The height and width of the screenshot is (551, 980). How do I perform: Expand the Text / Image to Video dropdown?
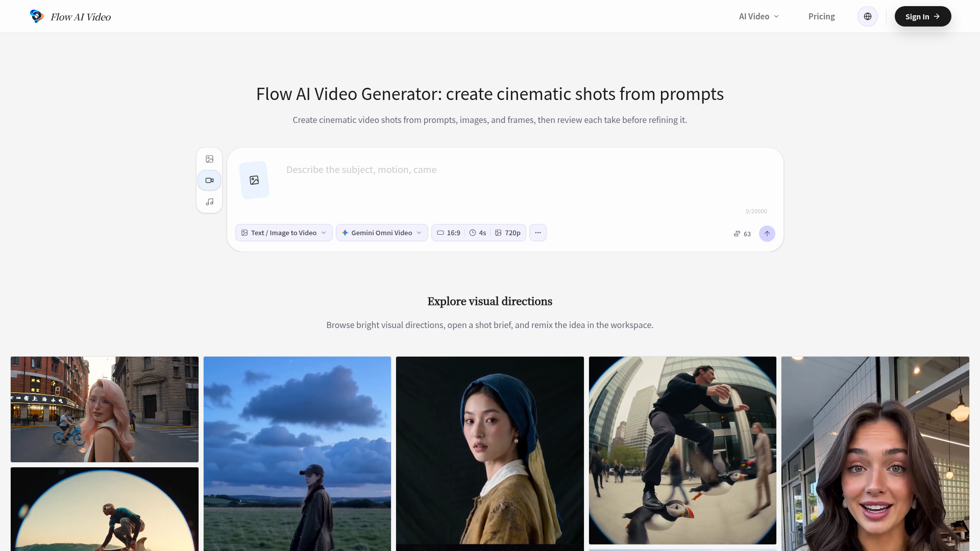point(284,233)
